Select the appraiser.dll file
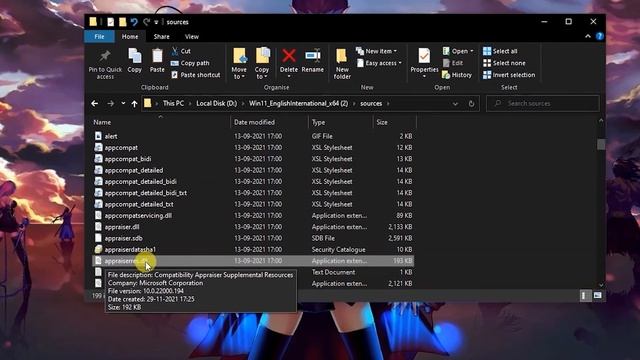Image resolution: width=640 pixels, height=360 pixels. pyautogui.click(x=253, y=227)
